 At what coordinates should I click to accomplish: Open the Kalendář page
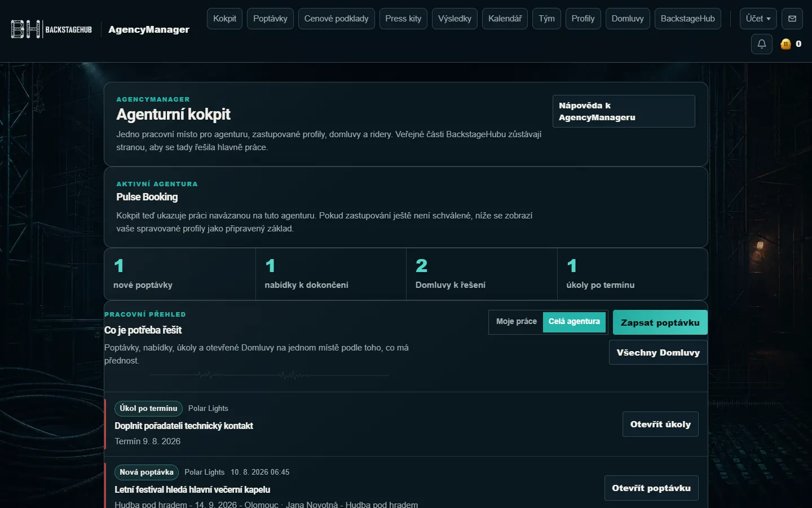505,19
